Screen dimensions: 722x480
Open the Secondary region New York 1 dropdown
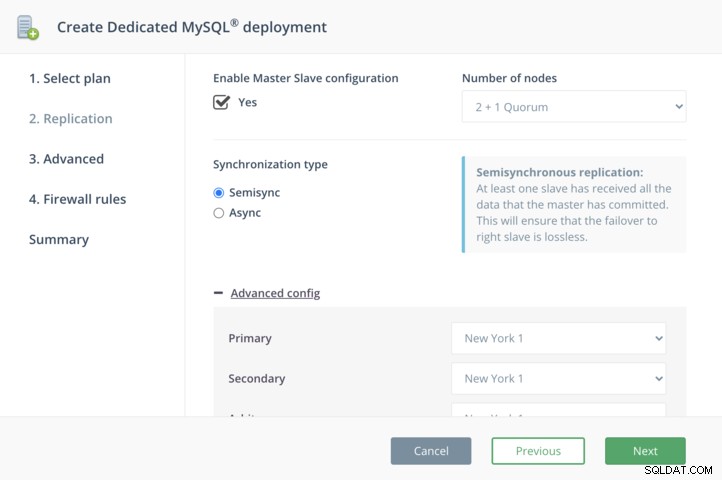559,379
